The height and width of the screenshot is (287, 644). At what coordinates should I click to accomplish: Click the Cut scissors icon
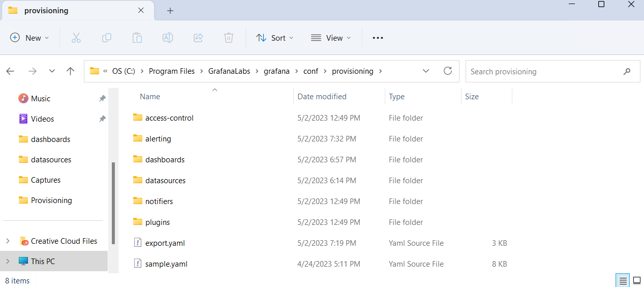(x=76, y=38)
